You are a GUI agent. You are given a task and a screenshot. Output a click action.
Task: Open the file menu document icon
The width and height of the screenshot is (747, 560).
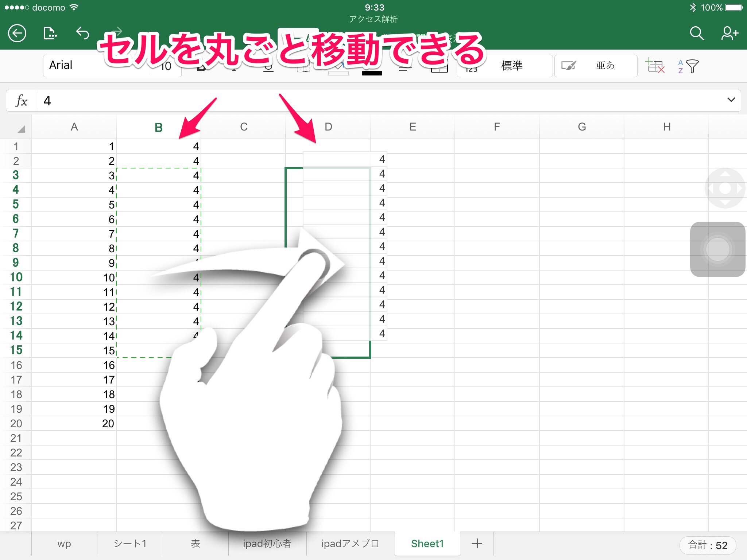tap(50, 34)
